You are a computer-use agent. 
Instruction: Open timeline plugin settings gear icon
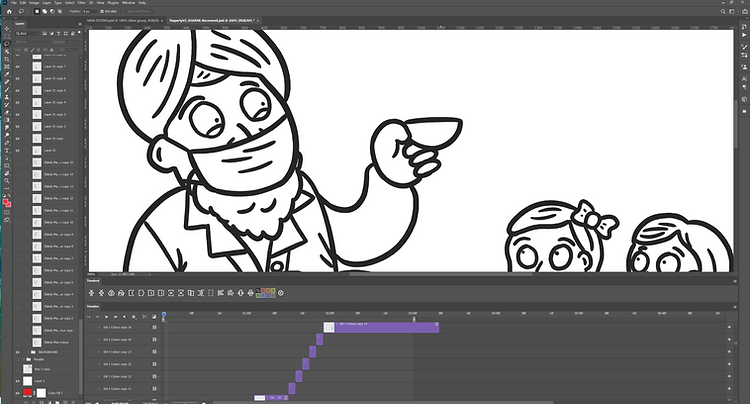pos(281,293)
